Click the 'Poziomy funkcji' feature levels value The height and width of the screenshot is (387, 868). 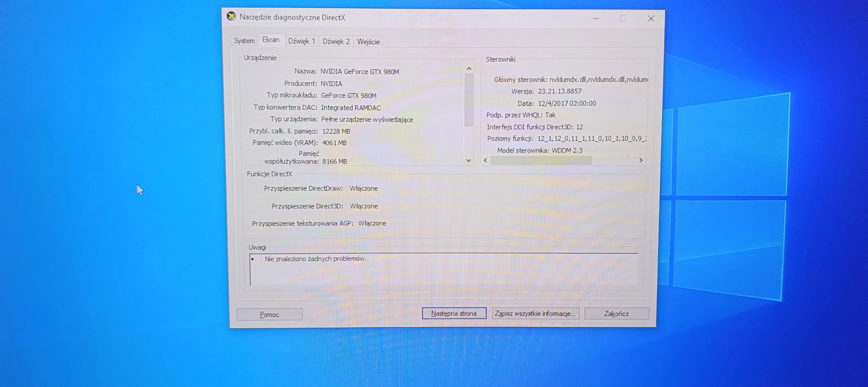[592, 138]
